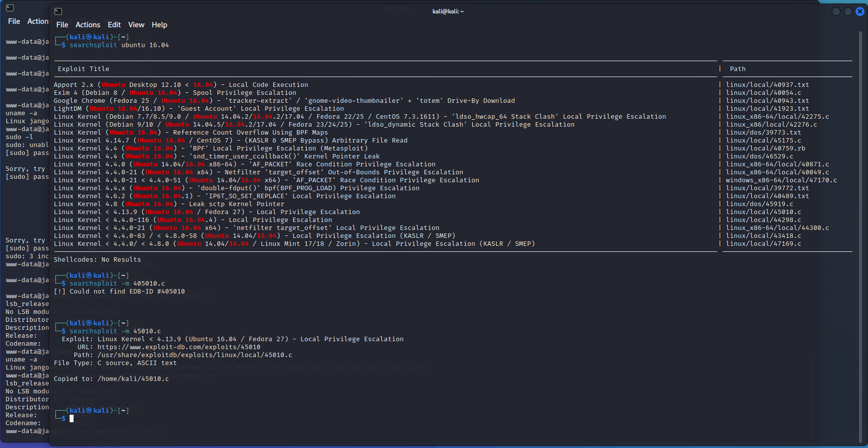Click path linux/local/40937.txt
The width and height of the screenshot is (868, 448).
(x=768, y=85)
